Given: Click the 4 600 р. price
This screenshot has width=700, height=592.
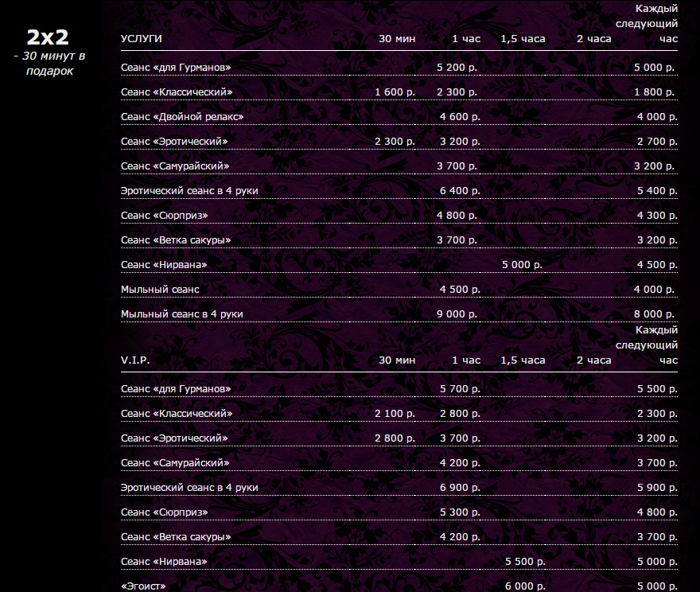Looking at the screenshot, I should (460, 117).
